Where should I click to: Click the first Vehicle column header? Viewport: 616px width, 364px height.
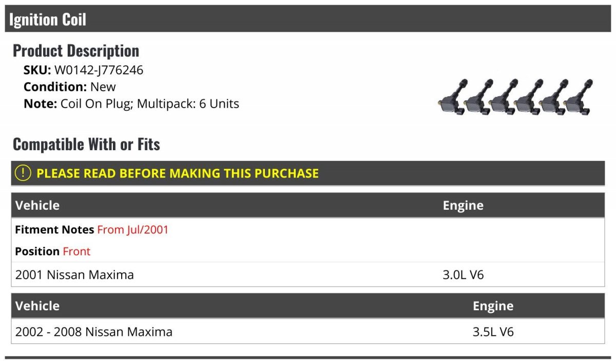click(37, 206)
